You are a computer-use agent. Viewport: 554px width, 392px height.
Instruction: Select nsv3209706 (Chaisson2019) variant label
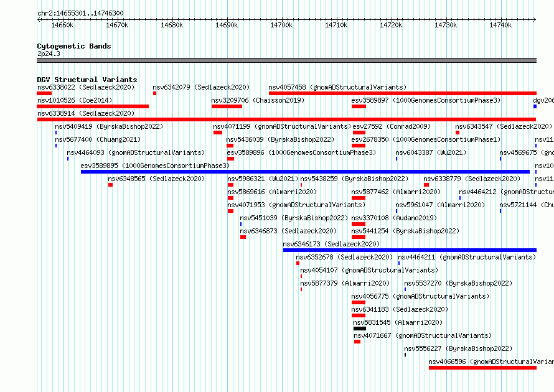(x=258, y=100)
